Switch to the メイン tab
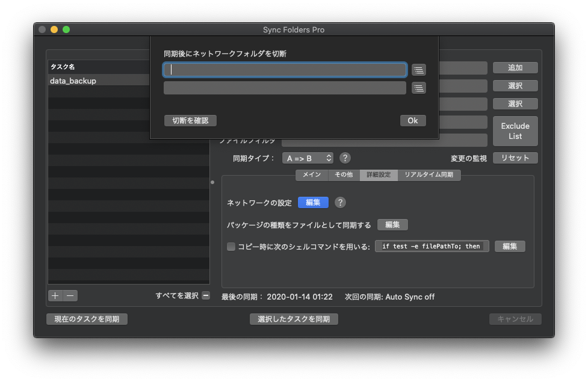588x382 pixels. pyautogui.click(x=312, y=174)
